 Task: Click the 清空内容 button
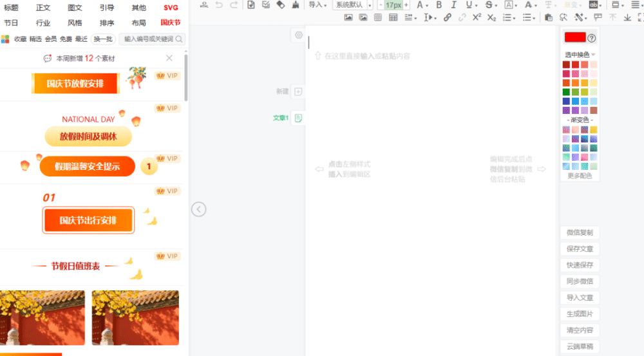(580, 330)
